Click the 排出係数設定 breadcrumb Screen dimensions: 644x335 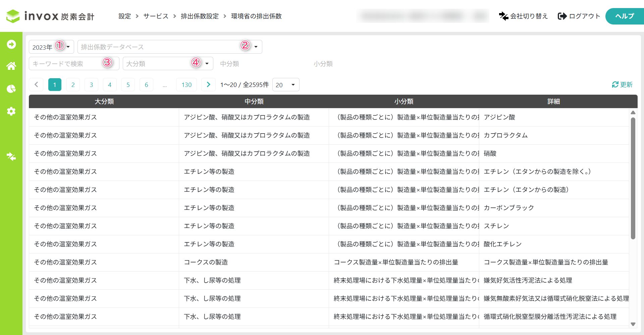(x=200, y=16)
